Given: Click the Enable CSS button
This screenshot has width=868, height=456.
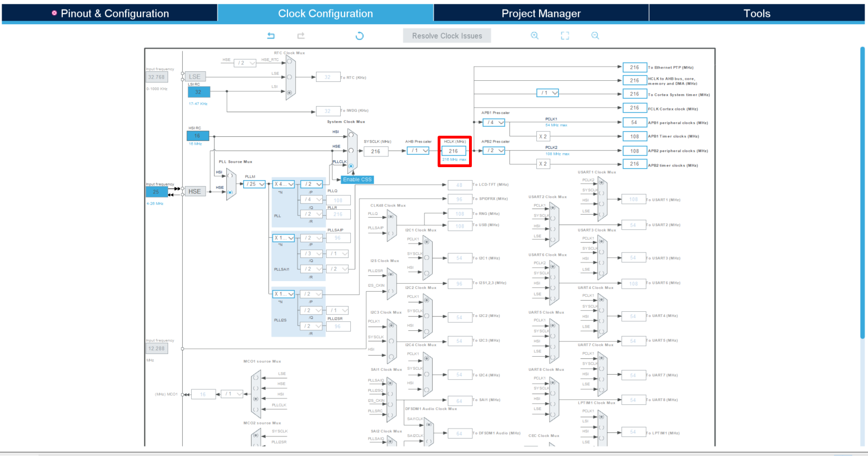Looking at the screenshot, I should 357,179.
